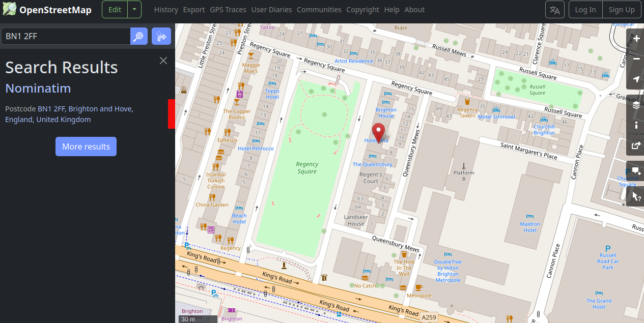
Task: Open the History page
Action: (166, 10)
